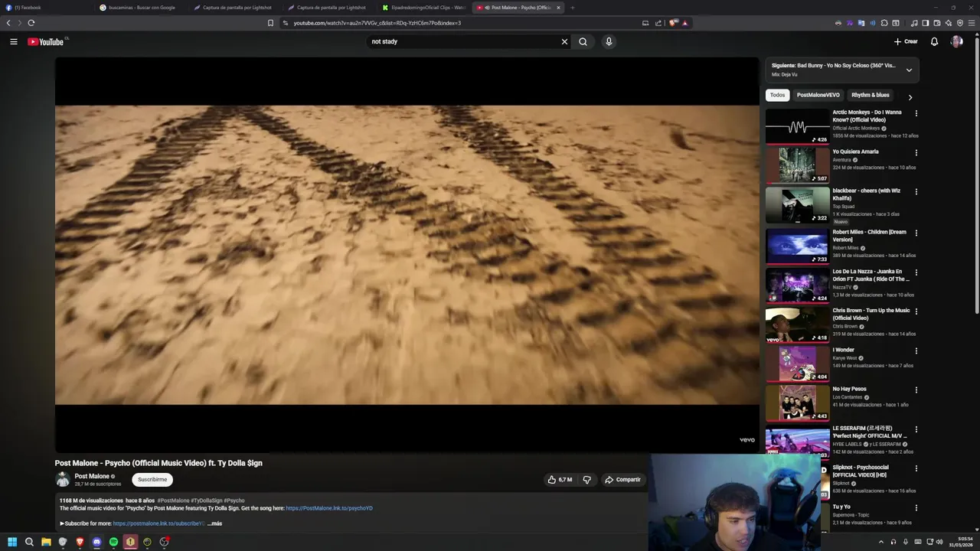Open options menu for blackbear cheers video
The height and width of the screenshot is (551, 980).
click(916, 191)
